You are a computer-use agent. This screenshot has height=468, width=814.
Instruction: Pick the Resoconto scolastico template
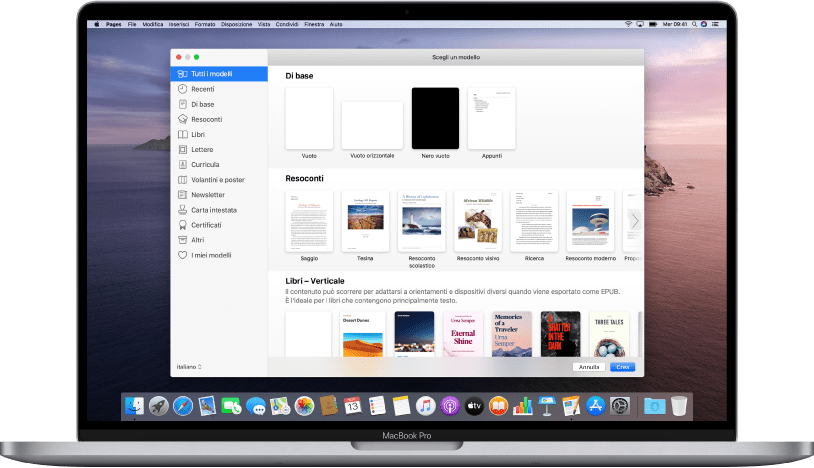coord(422,221)
